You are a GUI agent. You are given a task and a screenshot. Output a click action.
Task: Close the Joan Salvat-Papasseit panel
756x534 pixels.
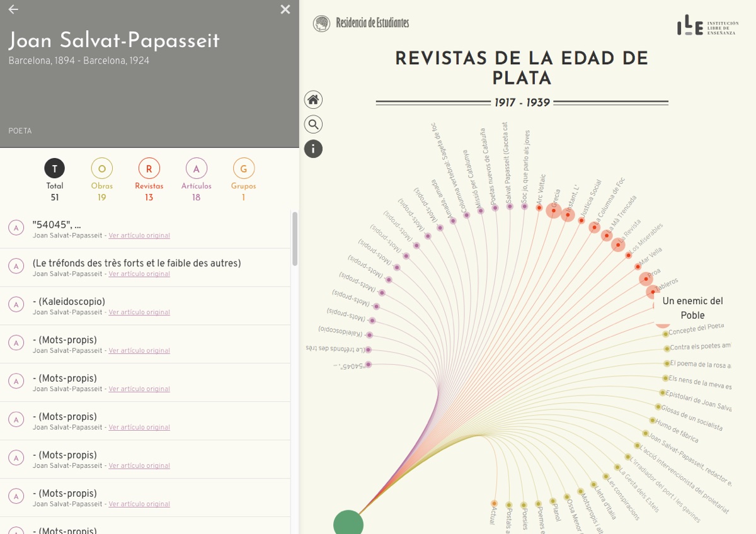pyautogui.click(x=285, y=9)
